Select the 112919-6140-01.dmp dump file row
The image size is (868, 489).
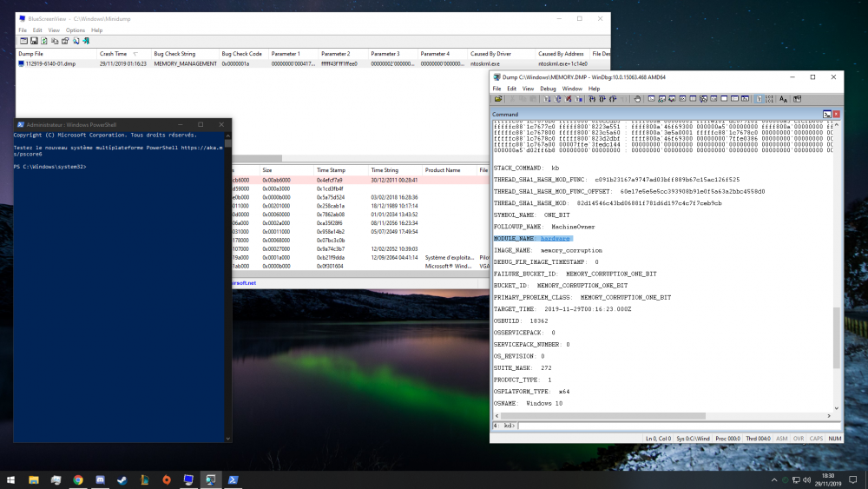(312, 63)
